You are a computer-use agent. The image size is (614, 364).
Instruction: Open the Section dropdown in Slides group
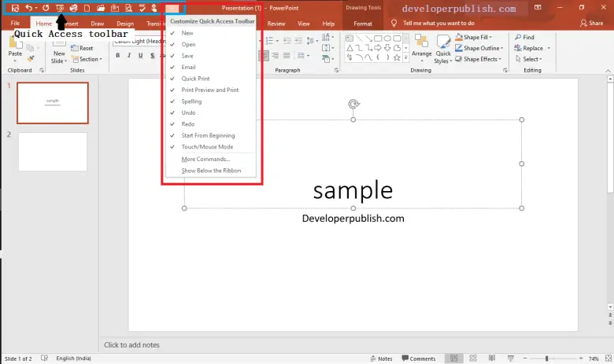click(87, 59)
